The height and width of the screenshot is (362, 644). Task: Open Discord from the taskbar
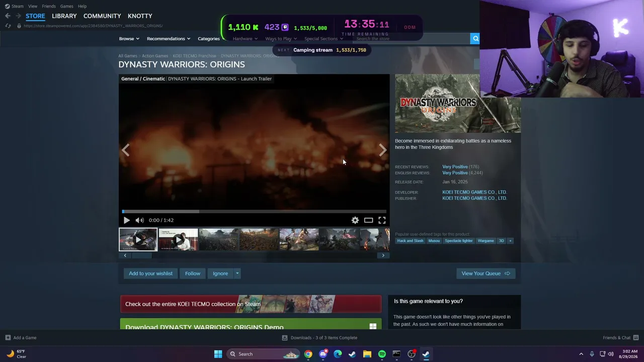click(x=323, y=354)
